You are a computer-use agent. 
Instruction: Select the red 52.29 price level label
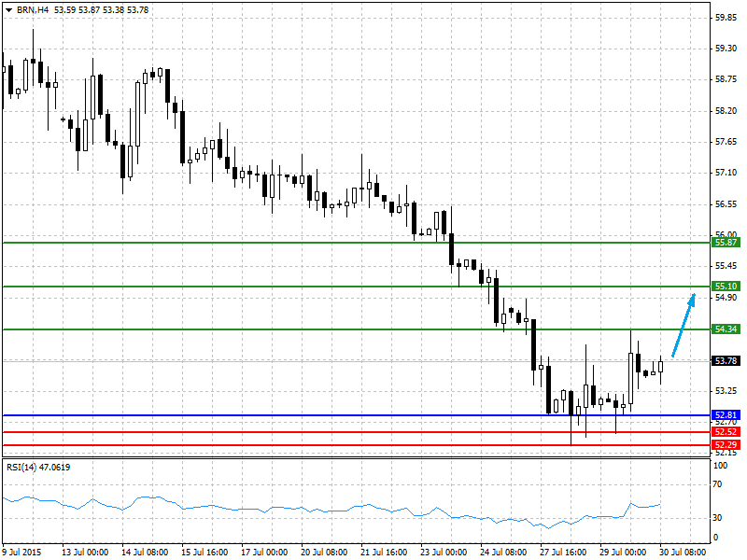tap(726, 445)
